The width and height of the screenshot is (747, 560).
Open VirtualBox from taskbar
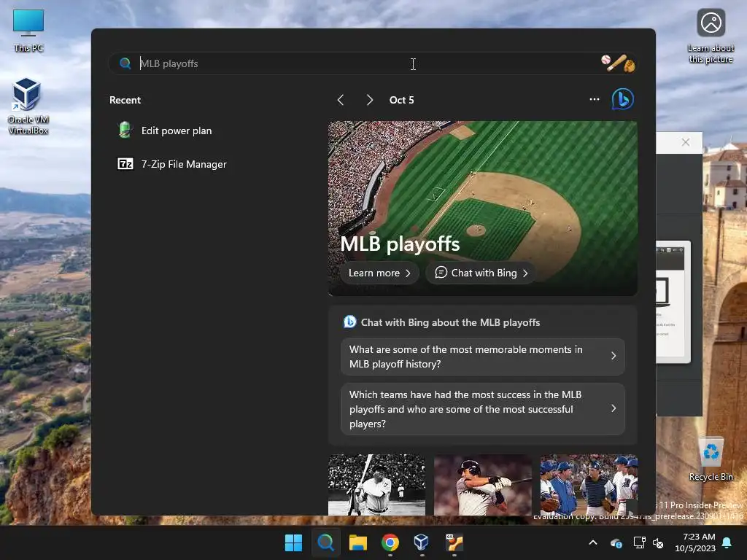click(x=422, y=542)
